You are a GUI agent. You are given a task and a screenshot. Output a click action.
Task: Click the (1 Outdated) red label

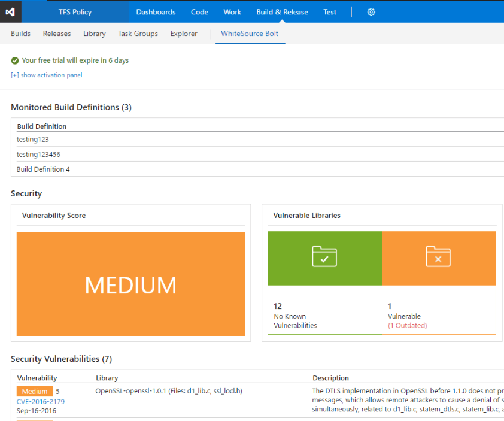point(407,325)
